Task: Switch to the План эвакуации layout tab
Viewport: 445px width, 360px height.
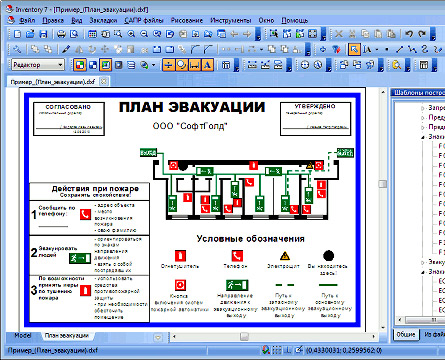Action: click(x=67, y=336)
